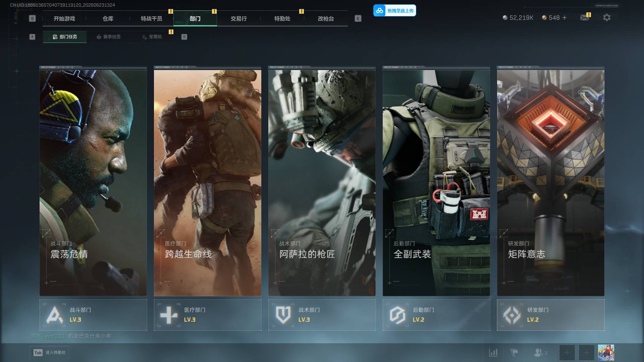Viewport: 644px width, 362px height.
Task: Click the 研发部门 LV.2 panel
Action: coord(551,315)
